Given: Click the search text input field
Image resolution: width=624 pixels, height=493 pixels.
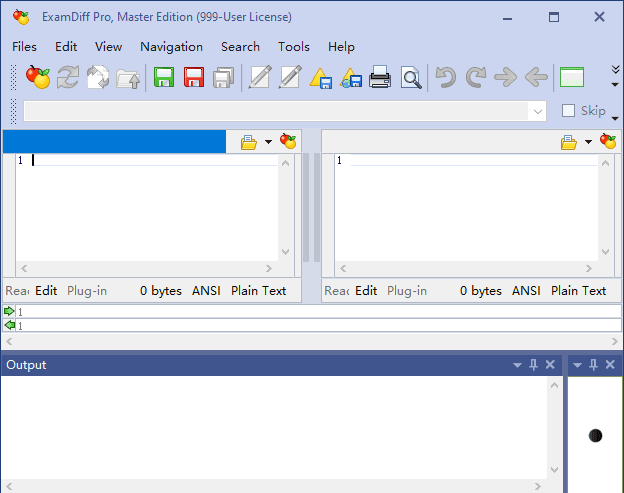Looking at the screenshot, I should 276,111.
